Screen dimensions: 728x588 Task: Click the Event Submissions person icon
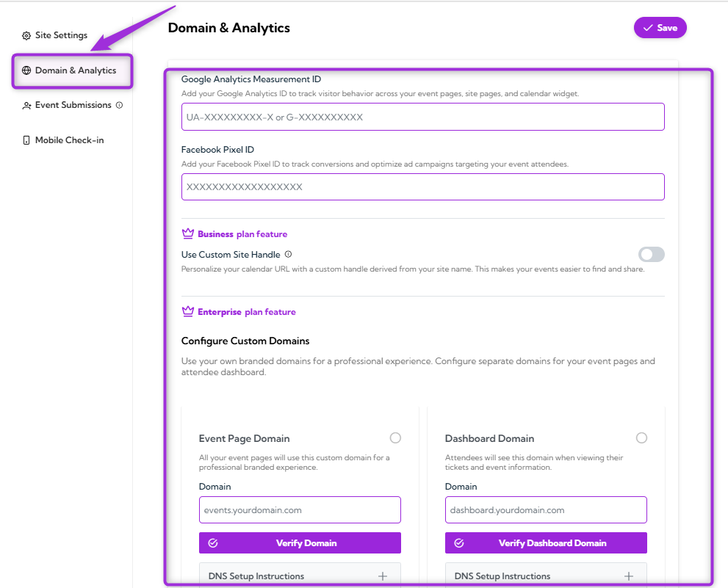pos(26,105)
